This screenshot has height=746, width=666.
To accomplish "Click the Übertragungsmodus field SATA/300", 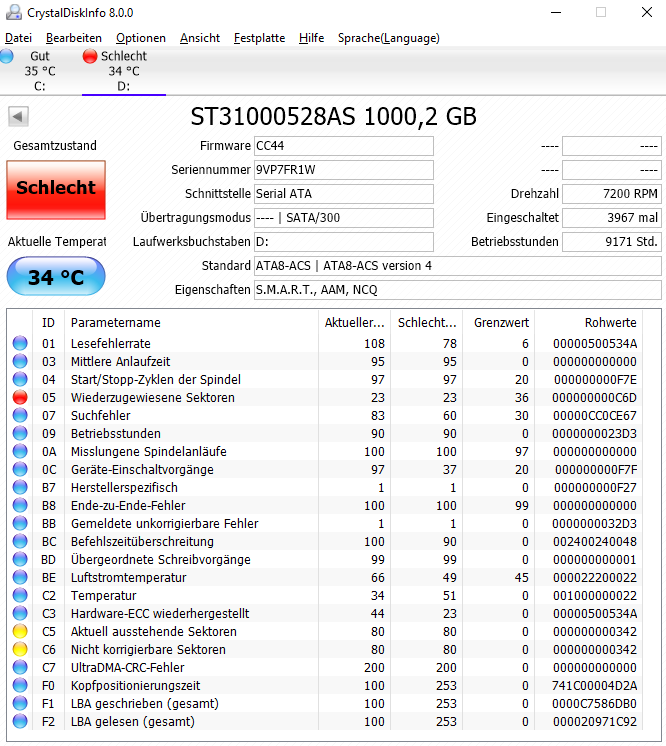I will (x=343, y=218).
